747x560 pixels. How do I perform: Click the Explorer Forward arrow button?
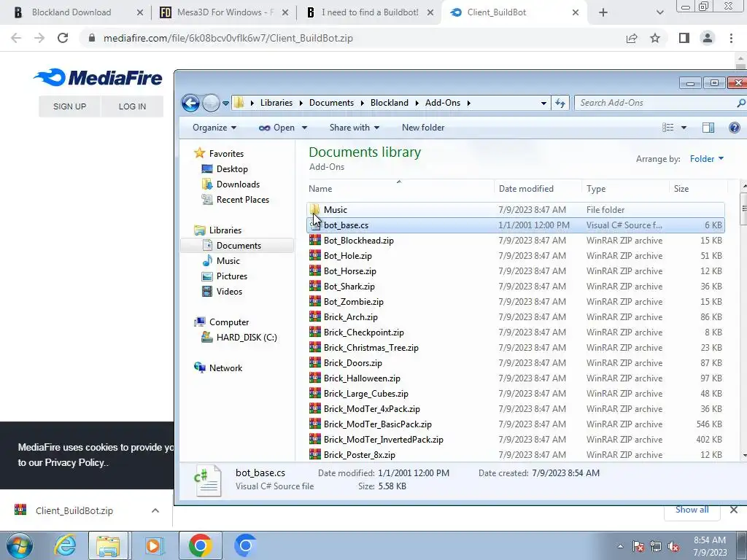211,103
